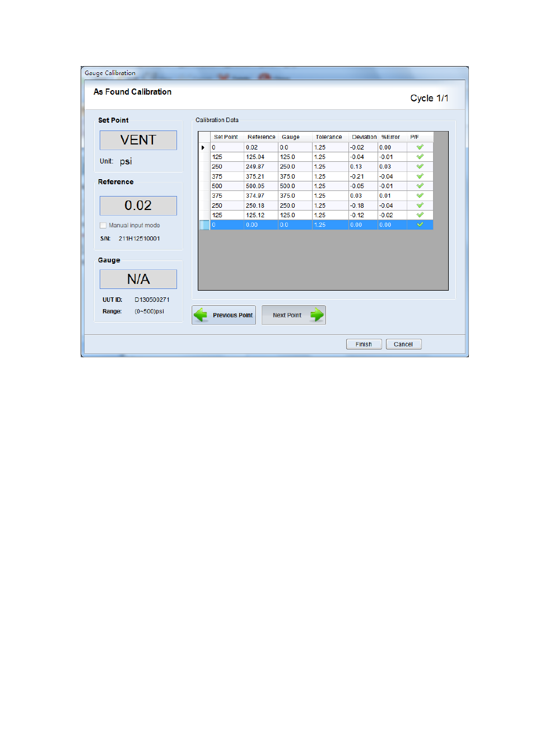Click the psi unit label
This screenshot has width=535, height=756.
126,161
